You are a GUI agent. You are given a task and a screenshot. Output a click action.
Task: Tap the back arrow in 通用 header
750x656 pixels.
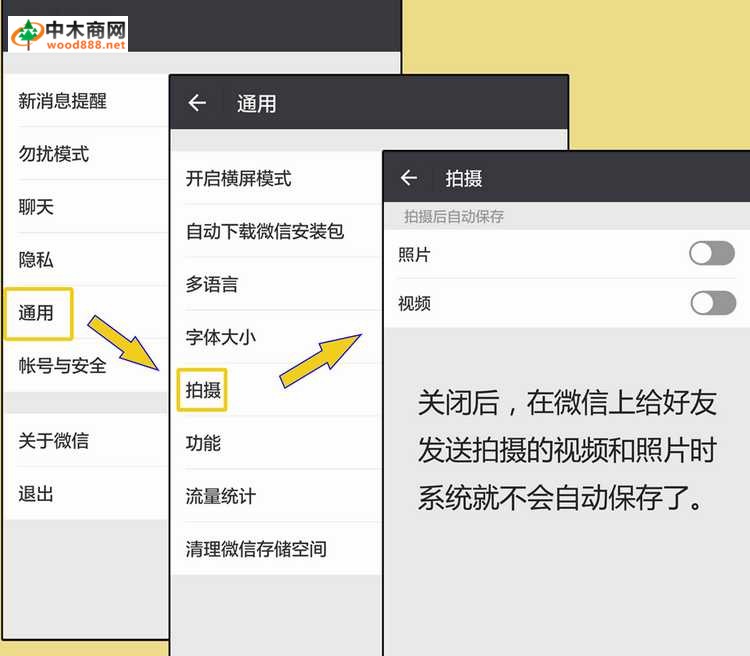coord(197,103)
